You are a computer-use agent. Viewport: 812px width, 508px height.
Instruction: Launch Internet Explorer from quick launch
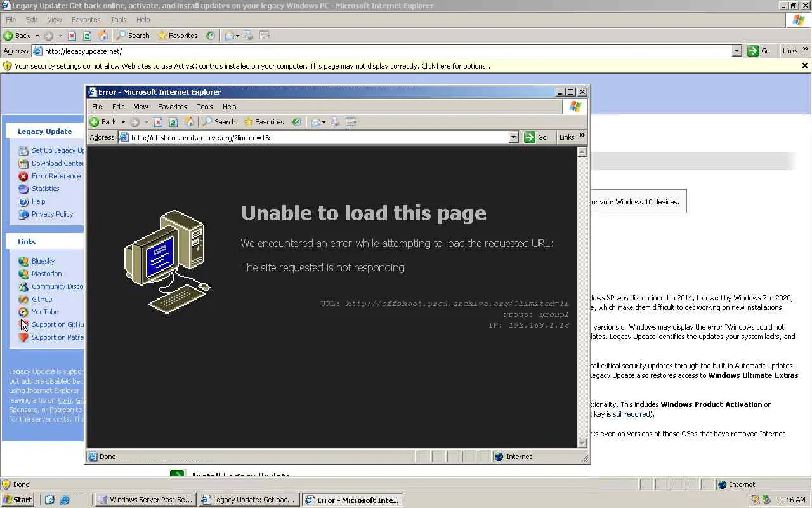(64, 500)
